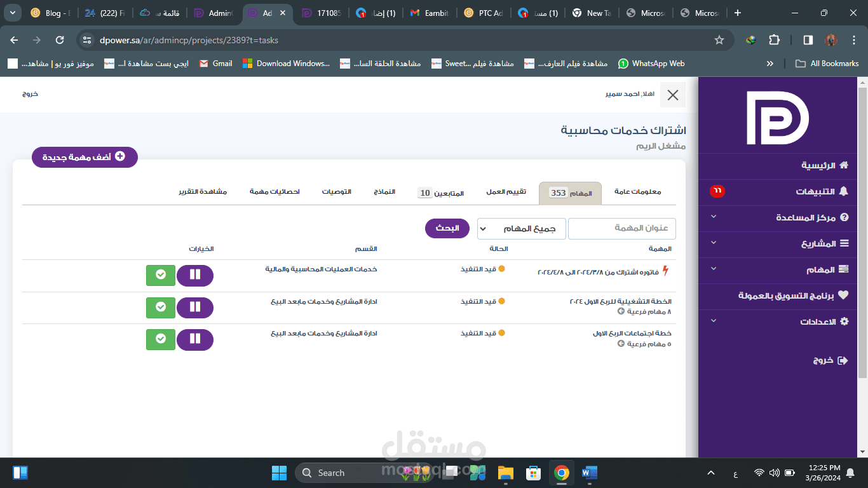Reload the page
The height and width of the screenshot is (488, 868).
pyautogui.click(x=60, y=40)
